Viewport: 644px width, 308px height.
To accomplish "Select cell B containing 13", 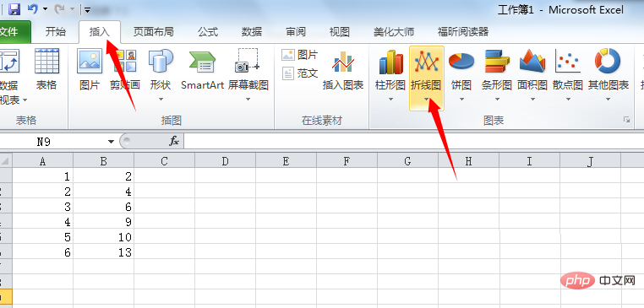I will (x=103, y=251).
